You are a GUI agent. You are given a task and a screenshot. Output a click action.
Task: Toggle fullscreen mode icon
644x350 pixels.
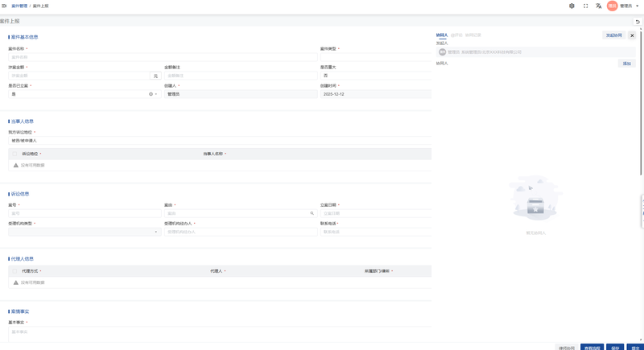[586, 6]
